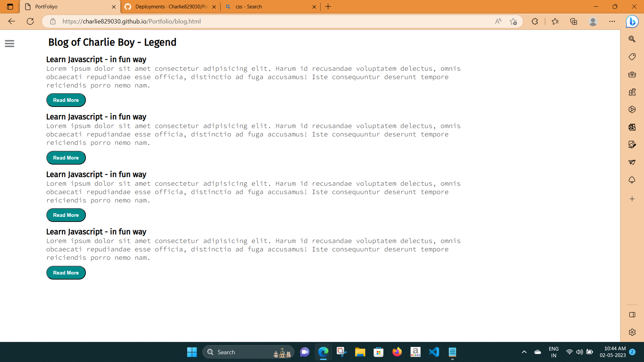Viewport: 644px width, 362px height.
Task: Open the sidebar tree E-tree icon
Action: tap(632, 180)
